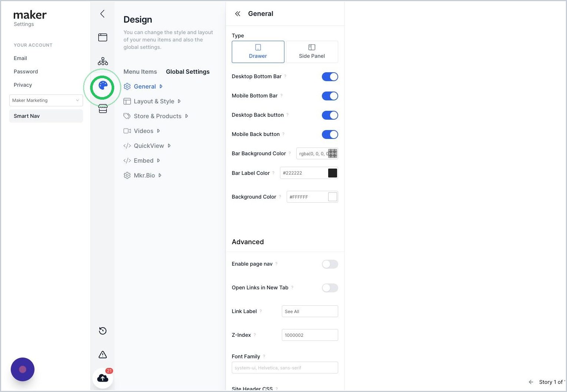Open Privacy settings link
Screen dimensions: 567x392
(x=23, y=85)
